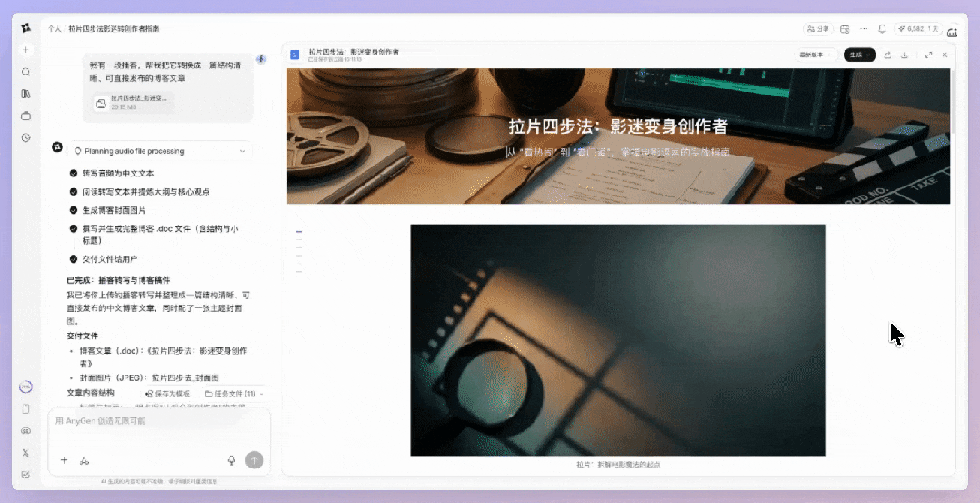This screenshot has width=980, height=503.
Task: Expand the document preview to fullscreen
Action: [x=928, y=55]
